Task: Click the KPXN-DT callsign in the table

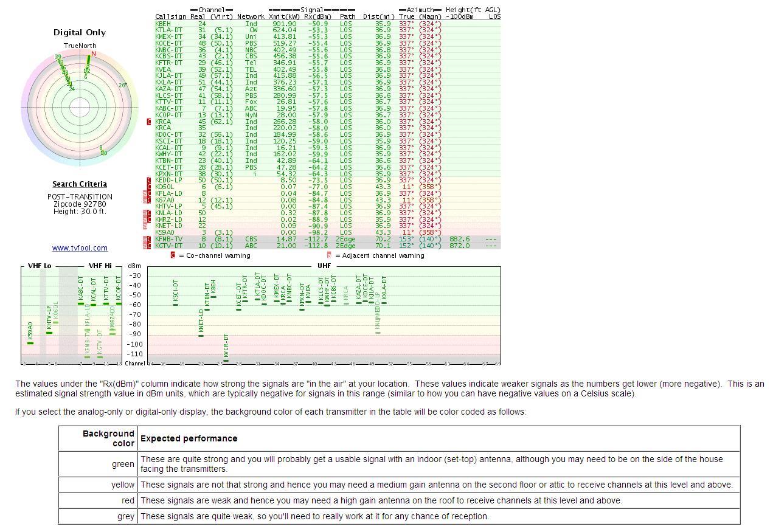Action: pyautogui.click(x=169, y=174)
